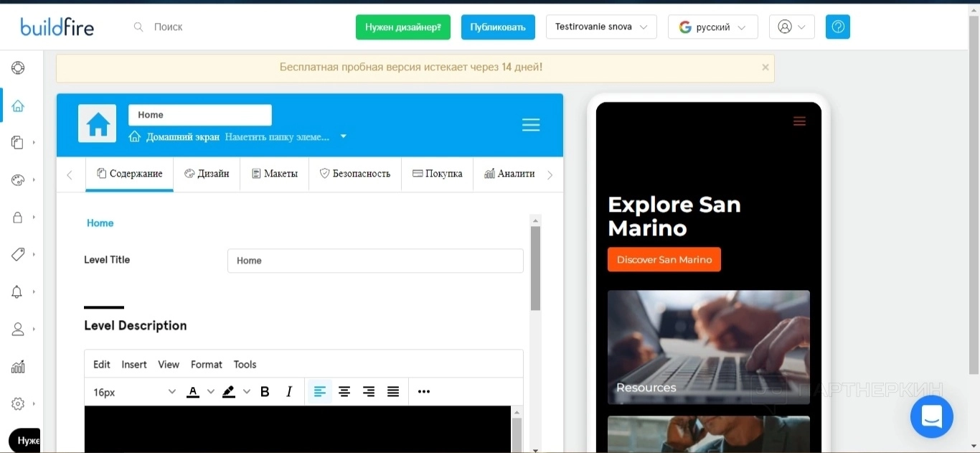The height and width of the screenshot is (453, 980).
Task: Open the русский language dropdown
Action: [x=712, y=27]
